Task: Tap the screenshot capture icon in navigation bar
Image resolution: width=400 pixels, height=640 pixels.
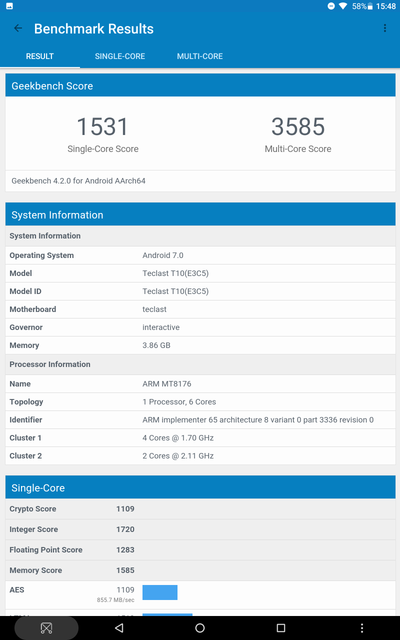Action: [46, 628]
